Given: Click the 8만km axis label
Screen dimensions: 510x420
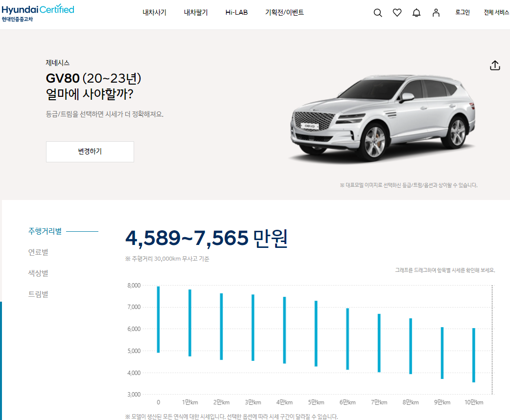Looking at the screenshot, I should (411, 402).
